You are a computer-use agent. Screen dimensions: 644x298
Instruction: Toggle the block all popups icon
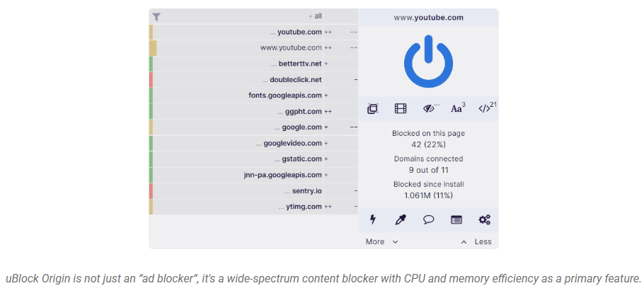click(373, 108)
